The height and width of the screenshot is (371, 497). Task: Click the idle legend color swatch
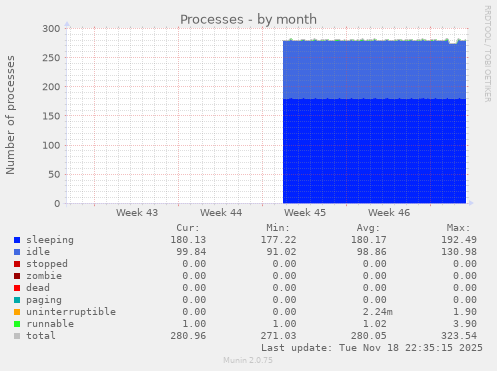(17, 252)
